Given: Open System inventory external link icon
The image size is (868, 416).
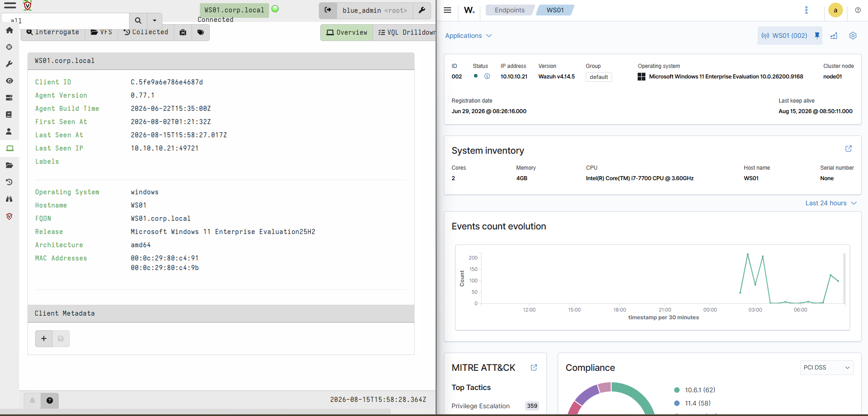Looking at the screenshot, I should [x=848, y=149].
